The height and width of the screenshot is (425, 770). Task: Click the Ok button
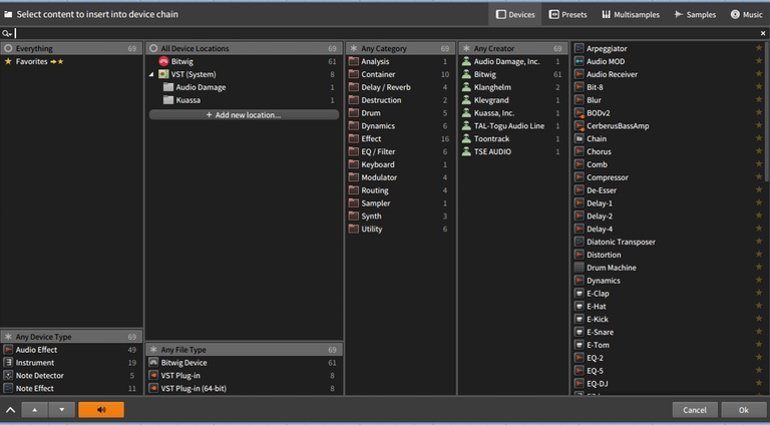[743, 409]
